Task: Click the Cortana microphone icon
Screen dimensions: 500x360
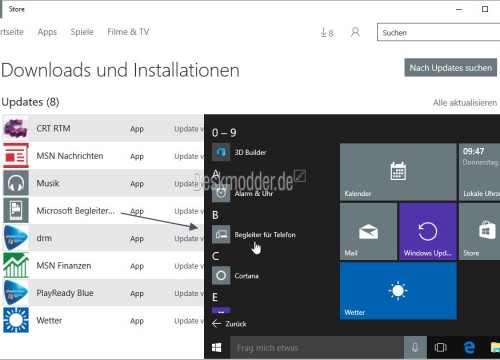Action: 415,348
